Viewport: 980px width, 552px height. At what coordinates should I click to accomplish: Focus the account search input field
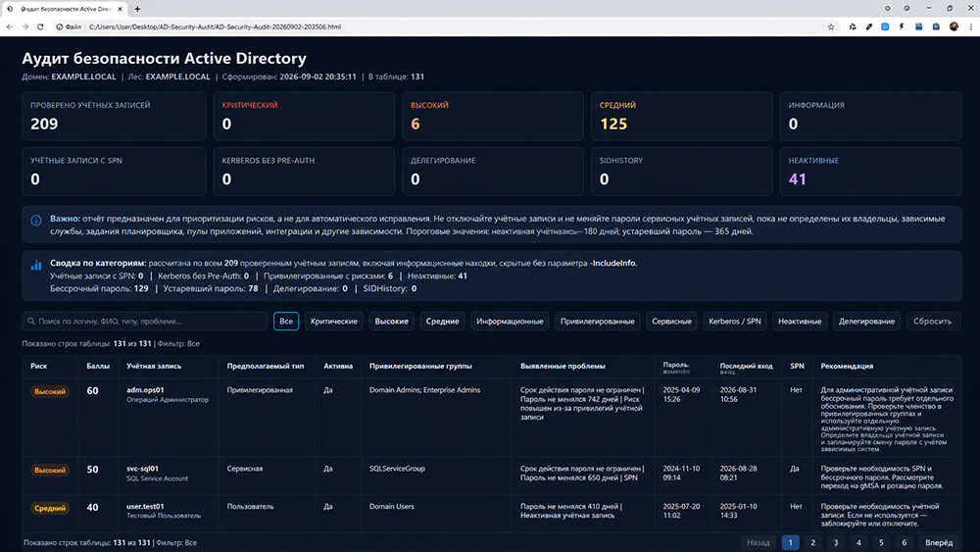tap(144, 322)
